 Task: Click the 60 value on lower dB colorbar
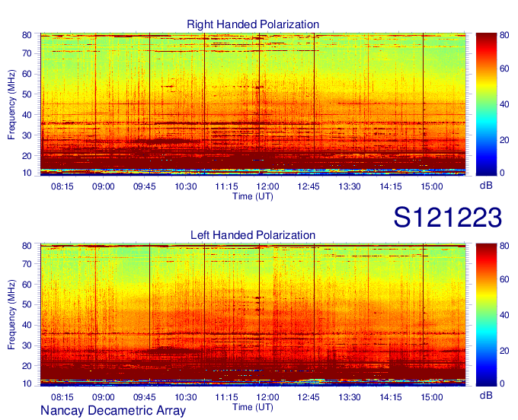tap(504, 279)
